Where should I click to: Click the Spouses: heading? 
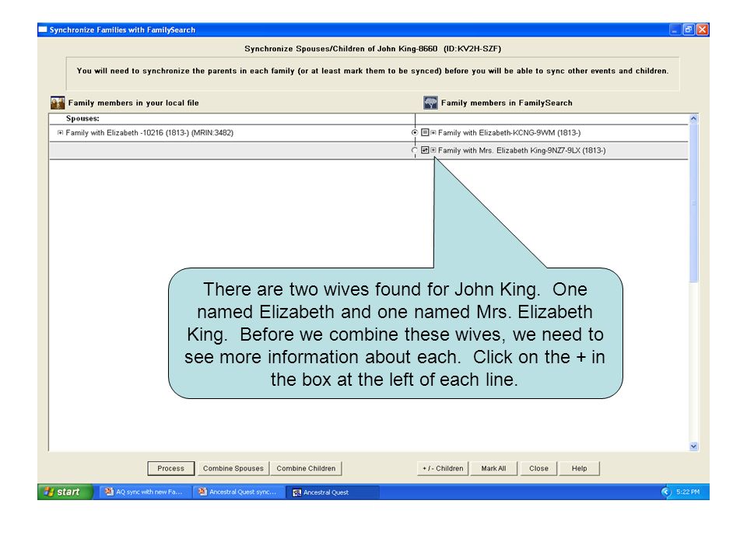point(83,118)
